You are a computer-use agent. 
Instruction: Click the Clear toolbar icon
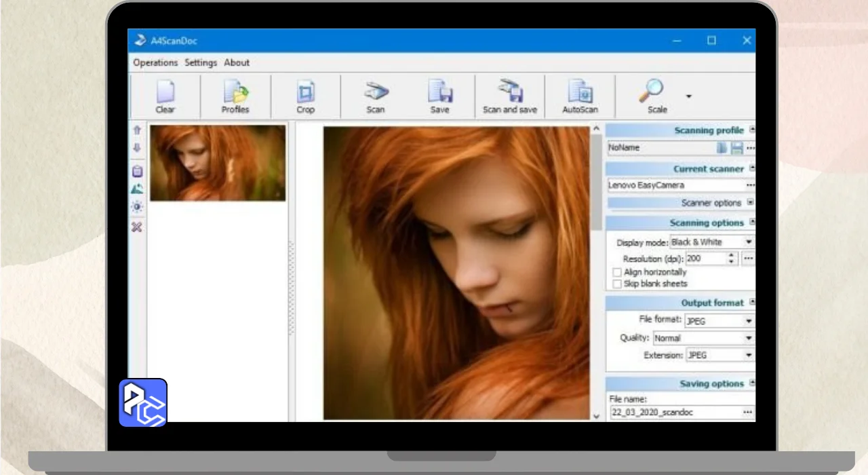[165, 96]
